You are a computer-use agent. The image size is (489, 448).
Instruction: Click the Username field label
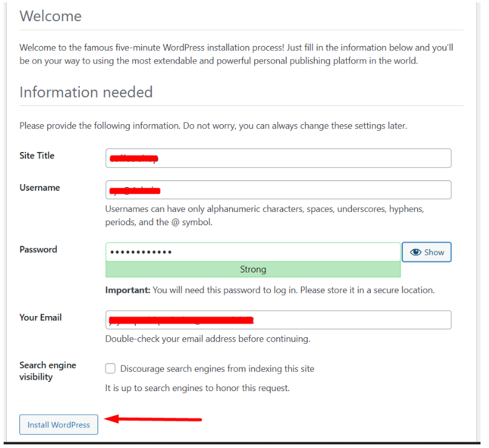click(39, 188)
